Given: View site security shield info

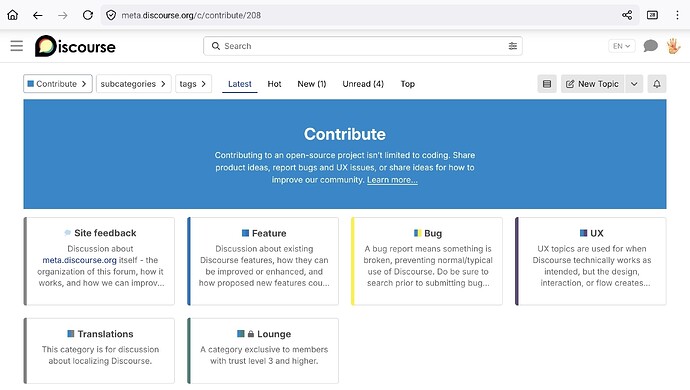Looking at the screenshot, I should (111, 15).
